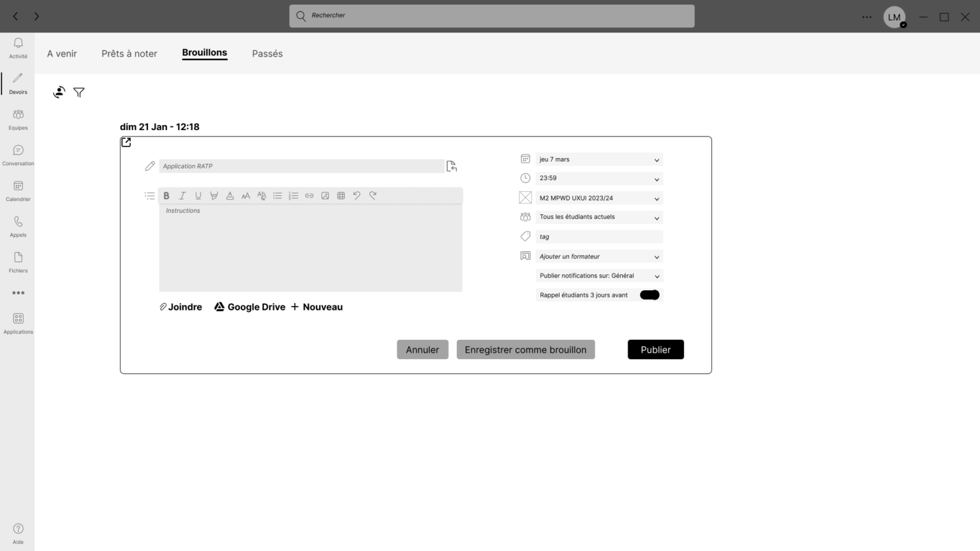Click the Publier button
980x551 pixels.
(655, 349)
